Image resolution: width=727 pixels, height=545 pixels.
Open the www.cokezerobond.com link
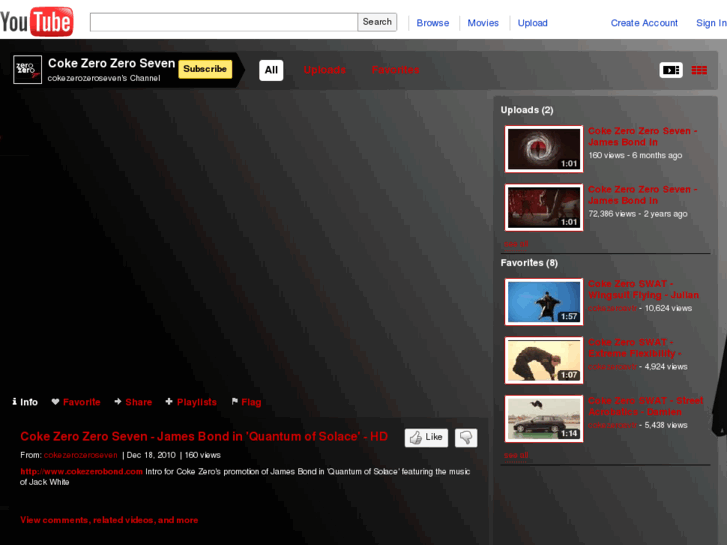tap(82, 472)
